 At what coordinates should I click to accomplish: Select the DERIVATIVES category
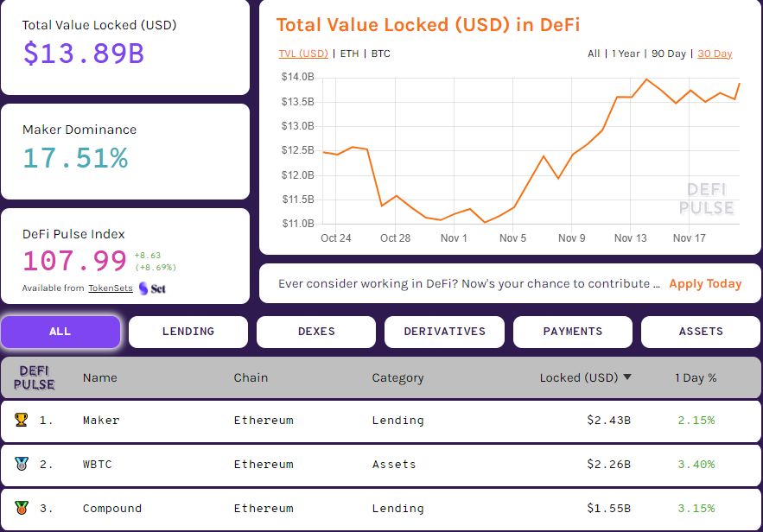point(444,332)
